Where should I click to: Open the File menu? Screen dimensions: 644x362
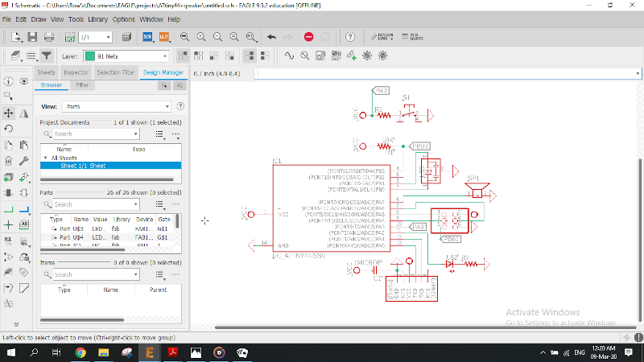[x=6, y=19]
